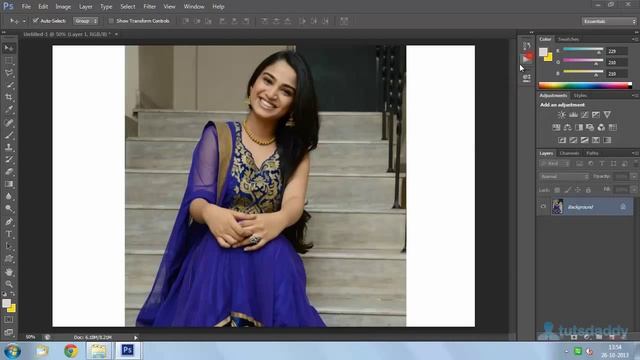Click the toolbox foreground color swatch
640x360 pixels.
click(6, 303)
